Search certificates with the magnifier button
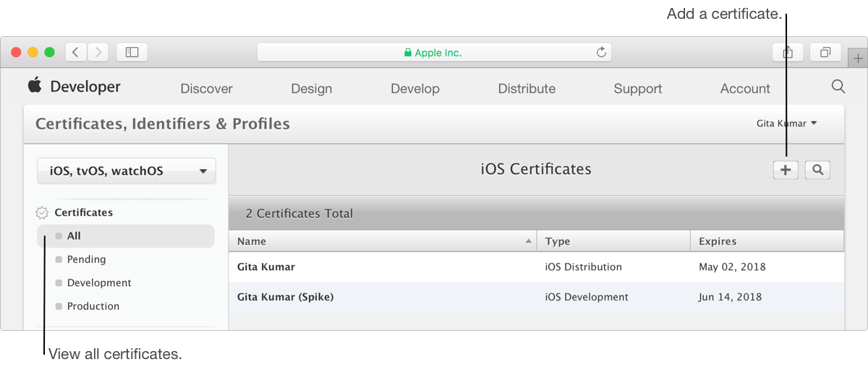Viewport: 868px width, 367px height. (817, 170)
